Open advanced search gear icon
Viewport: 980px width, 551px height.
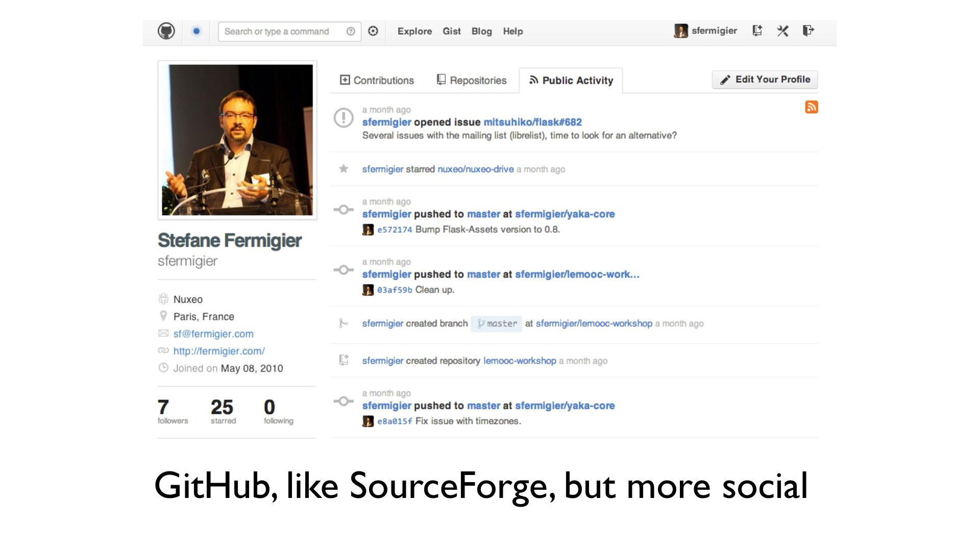coord(373,31)
